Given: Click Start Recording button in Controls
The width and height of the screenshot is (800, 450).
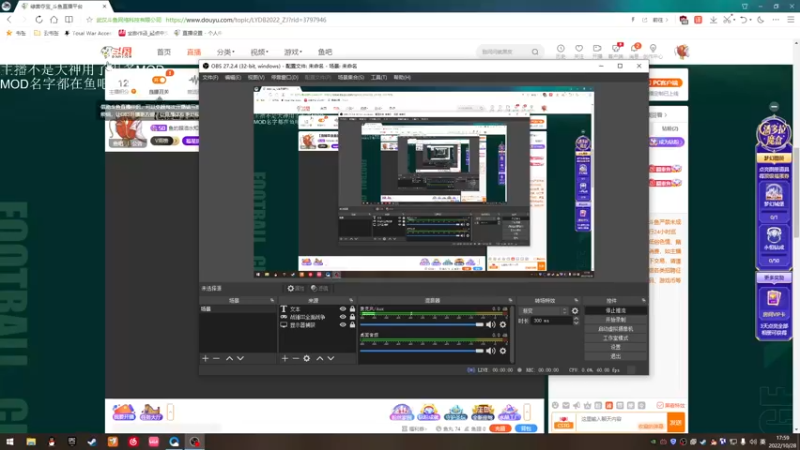Looking at the screenshot, I should click(x=615, y=320).
